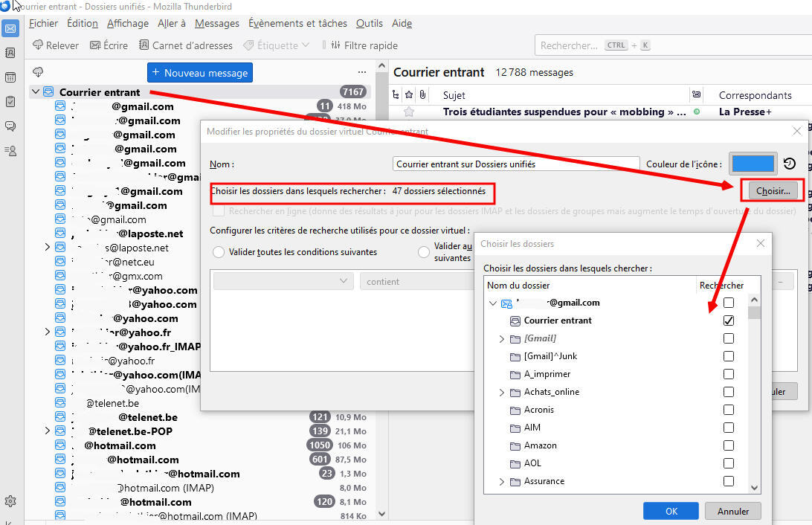Expand the Achats_online folder

pyautogui.click(x=501, y=393)
